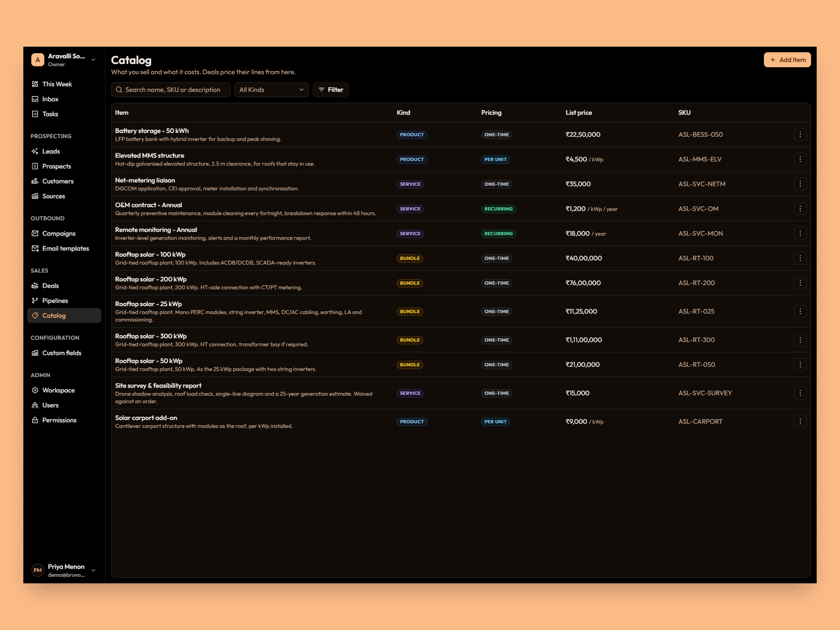Click the ₹1,11,00,000 list price
The width and height of the screenshot is (840, 630).
pos(584,340)
